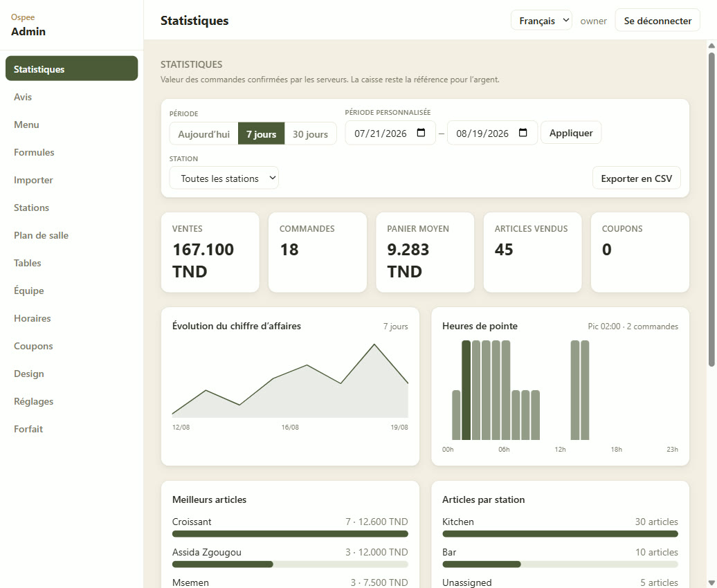717x588 pixels.
Task: Select the 30 jours period
Action: 311,134
